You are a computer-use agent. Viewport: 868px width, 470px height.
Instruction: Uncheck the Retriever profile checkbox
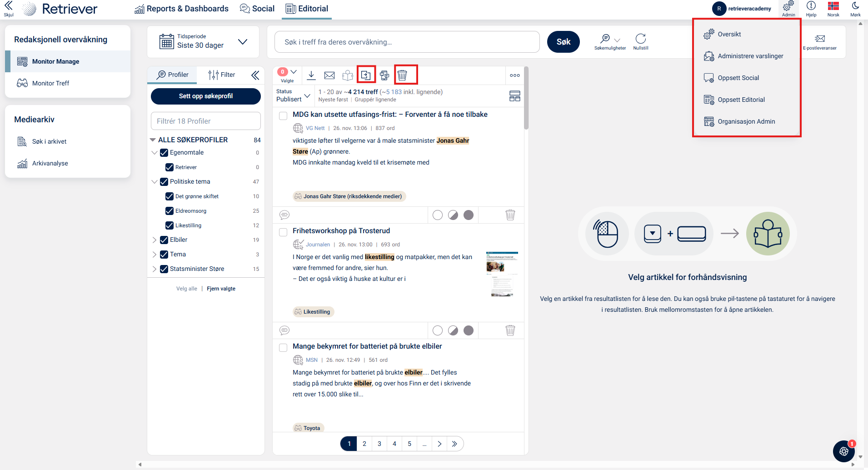pos(170,167)
